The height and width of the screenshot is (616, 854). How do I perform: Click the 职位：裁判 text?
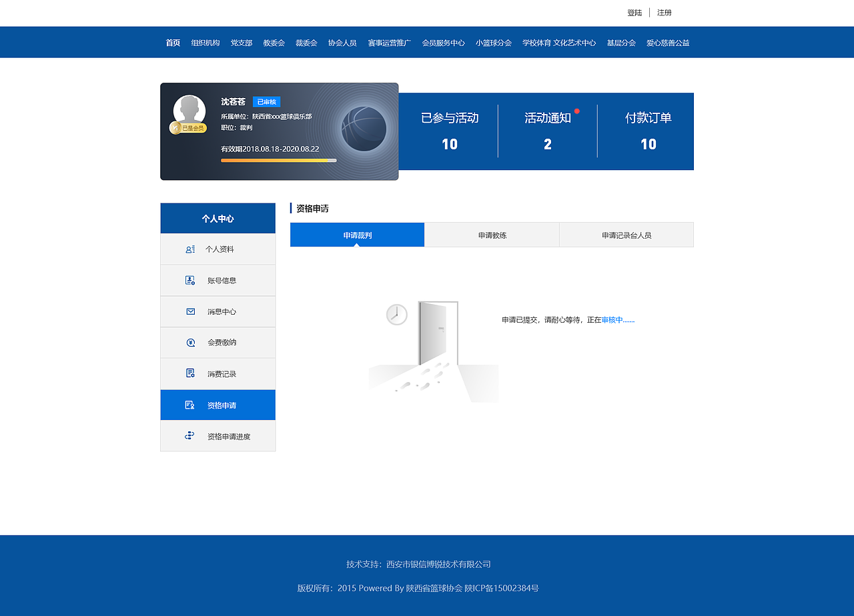(237, 127)
